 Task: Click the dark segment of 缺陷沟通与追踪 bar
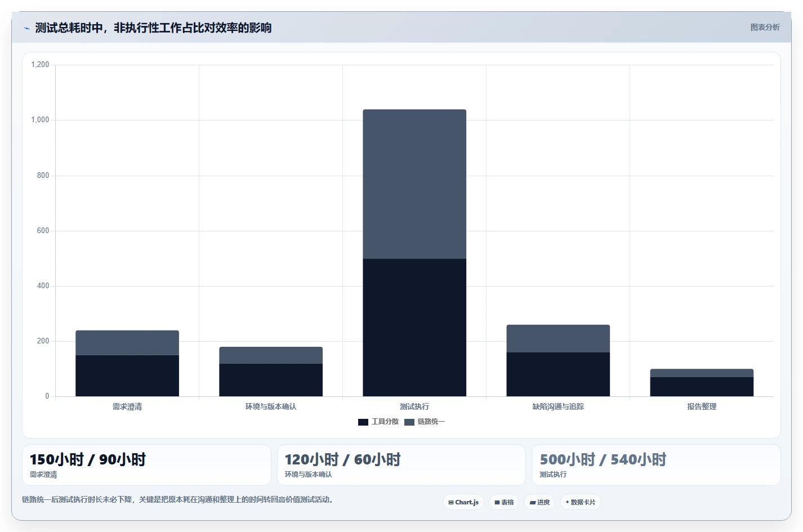pos(558,374)
